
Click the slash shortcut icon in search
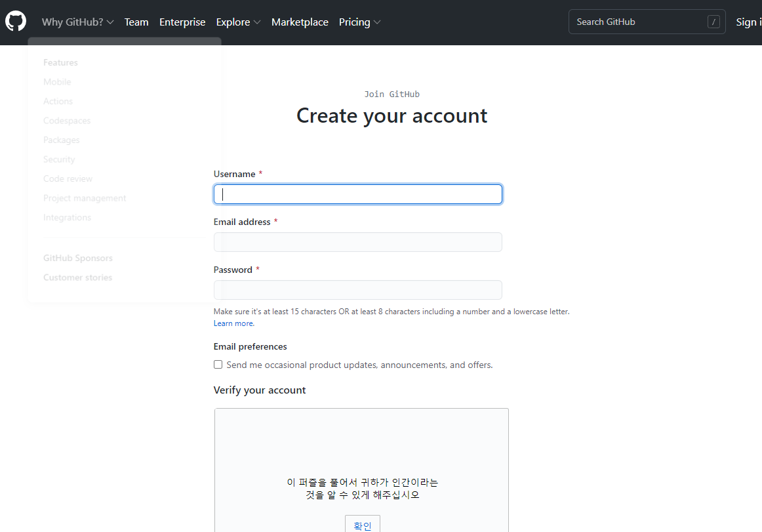coord(713,22)
